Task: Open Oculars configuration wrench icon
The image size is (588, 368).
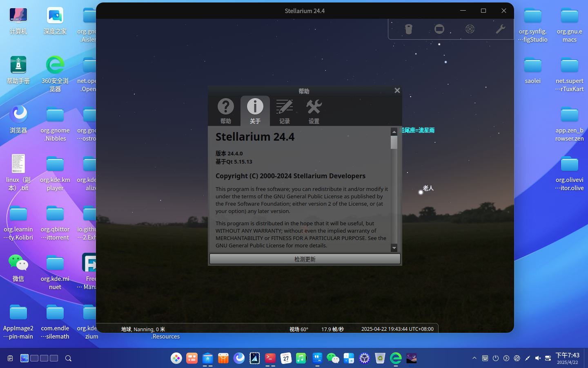Action: (501, 29)
